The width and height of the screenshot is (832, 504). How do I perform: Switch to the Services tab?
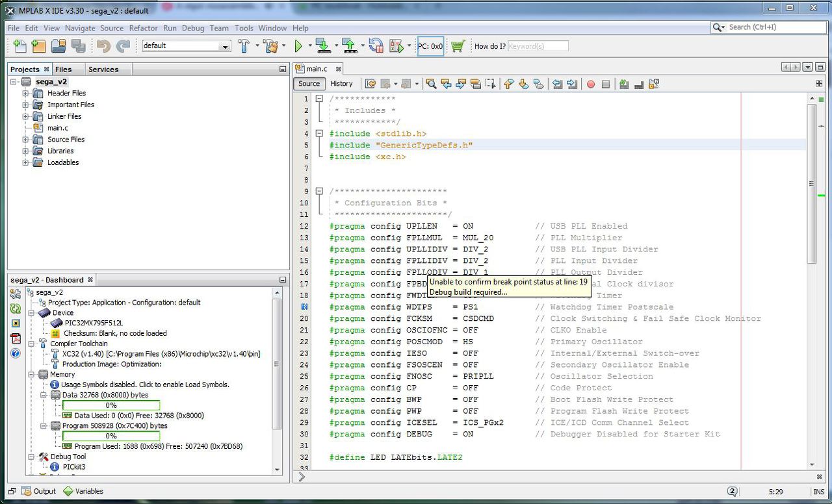click(x=103, y=69)
